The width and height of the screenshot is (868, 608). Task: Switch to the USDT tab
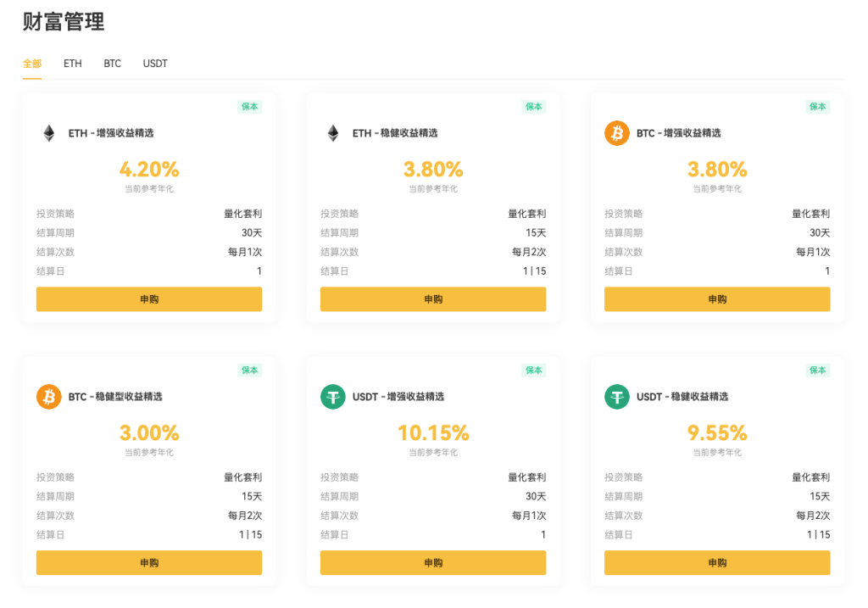tap(154, 63)
